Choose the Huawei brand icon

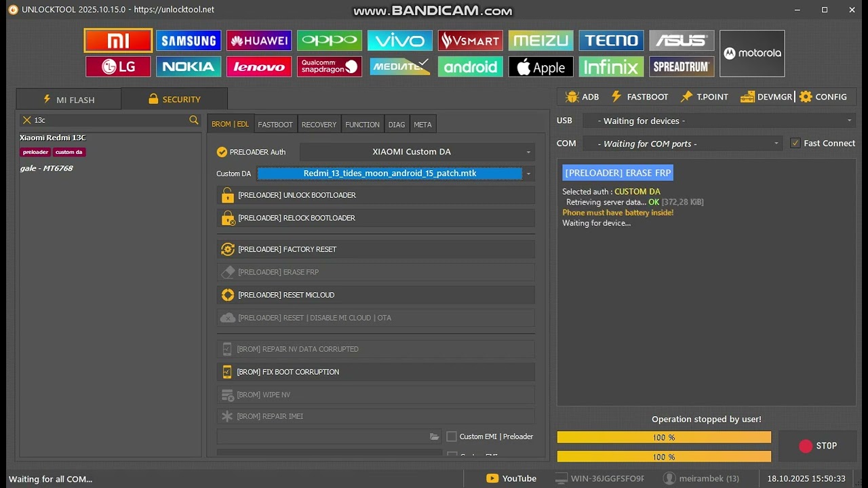coord(259,41)
